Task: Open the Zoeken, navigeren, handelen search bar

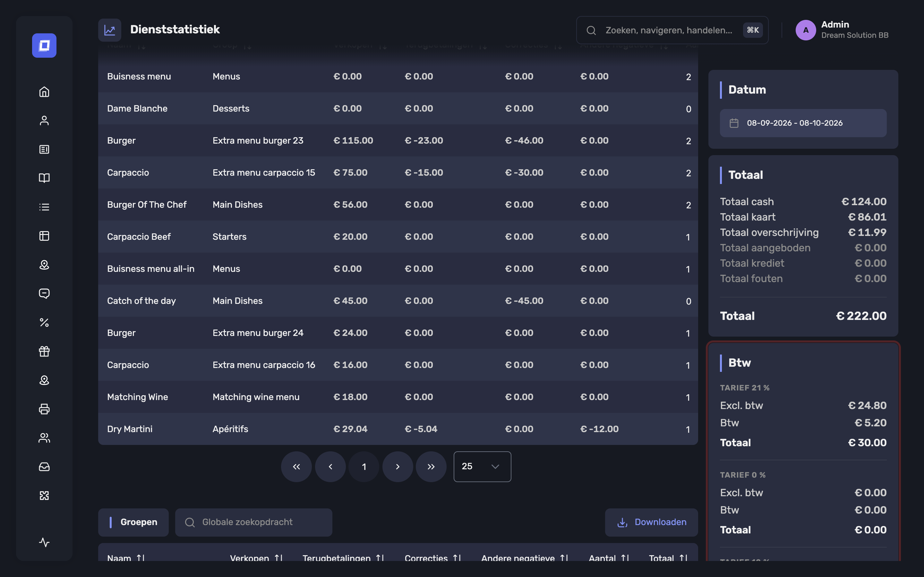Action: click(672, 30)
